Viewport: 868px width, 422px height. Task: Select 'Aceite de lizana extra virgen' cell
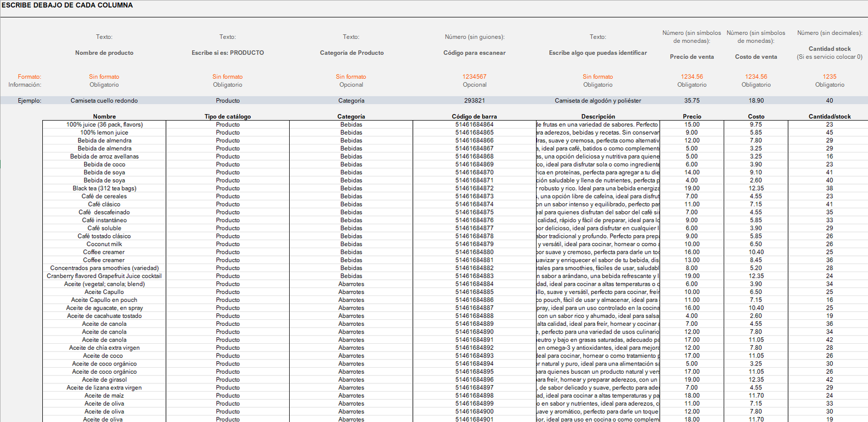pyautogui.click(x=104, y=387)
